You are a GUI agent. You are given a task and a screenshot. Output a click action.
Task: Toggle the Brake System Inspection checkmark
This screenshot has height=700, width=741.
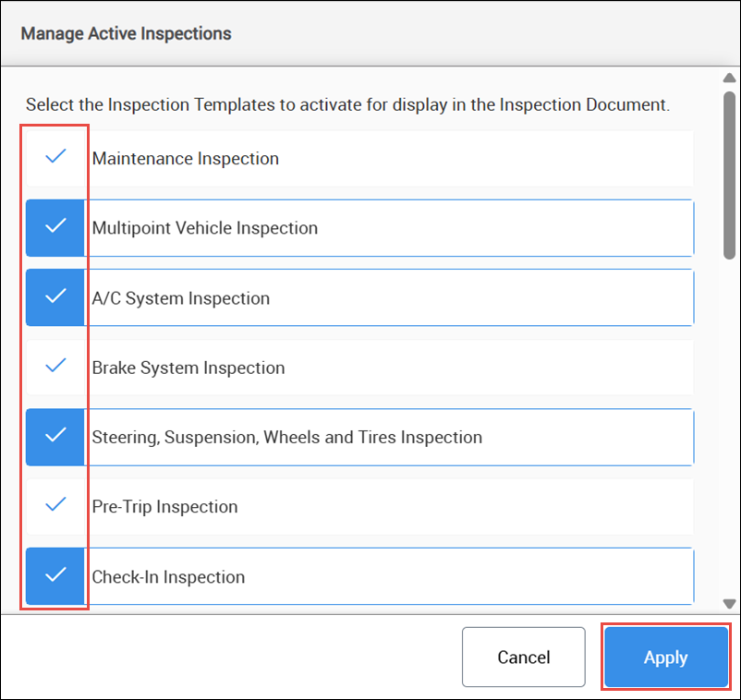click(x=55, y=367)
